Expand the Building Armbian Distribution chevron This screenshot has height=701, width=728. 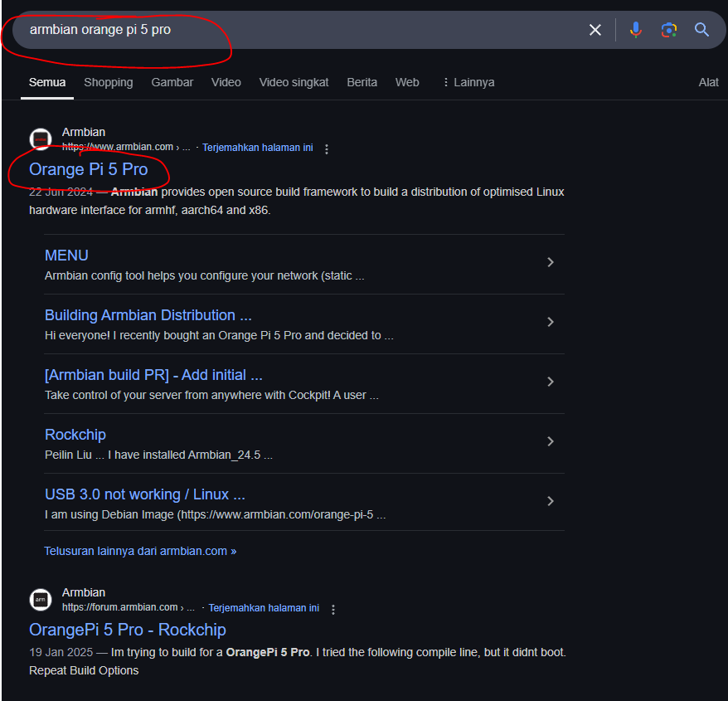pos(550,322)
